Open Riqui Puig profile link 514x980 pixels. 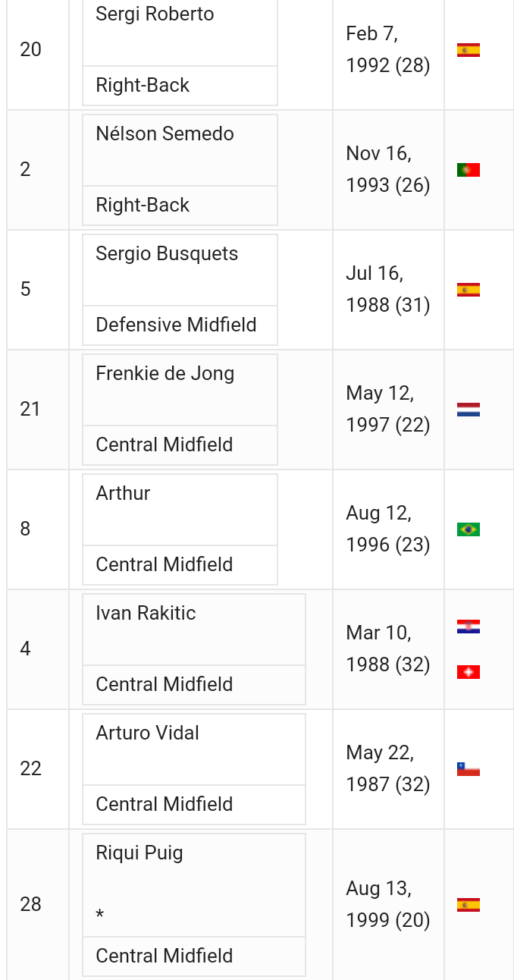[139, 853]
